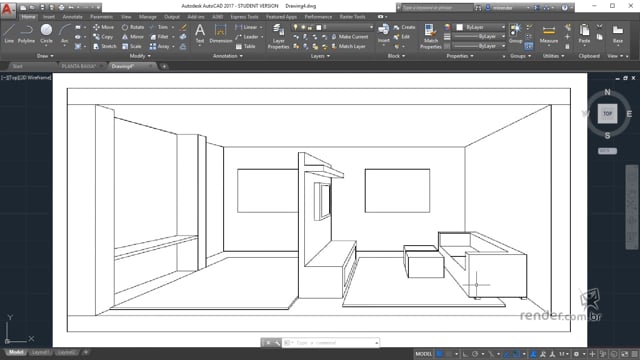
Task: Choose the Match Properties tool
Action: tap(431, 36)
